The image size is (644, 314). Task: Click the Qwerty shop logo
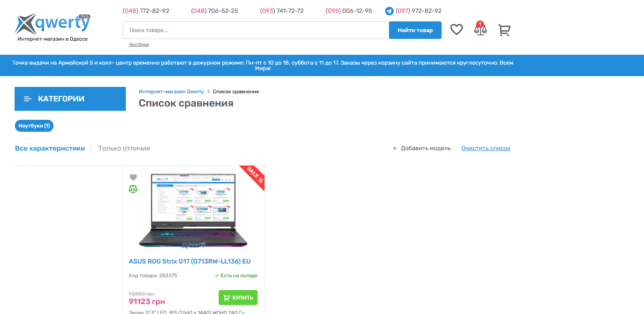[x=52, y=27]
